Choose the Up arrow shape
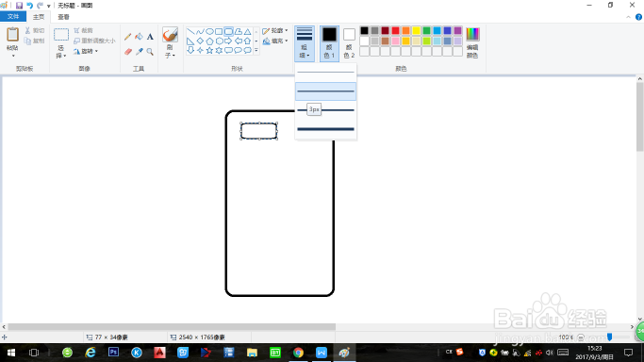644x362 pixels. click(247, 41)
